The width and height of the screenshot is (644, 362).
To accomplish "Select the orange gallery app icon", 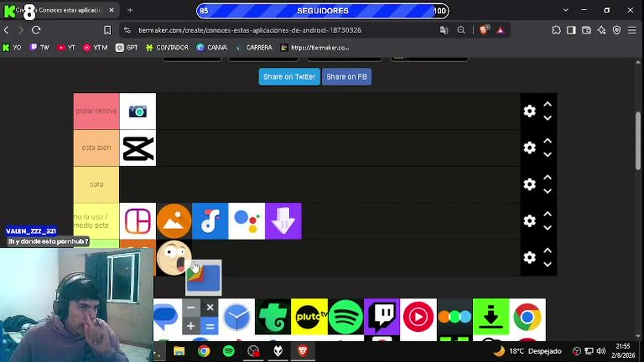I will point(174,221).
